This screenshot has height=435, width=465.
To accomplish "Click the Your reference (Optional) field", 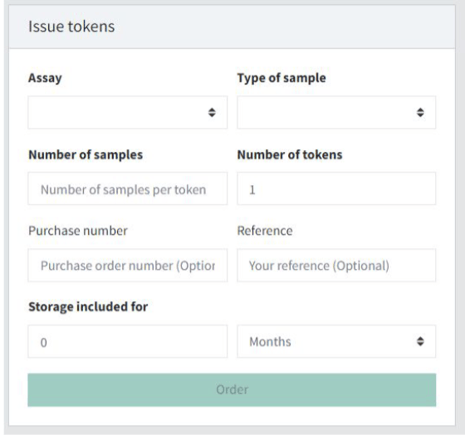I will [x=336, y=265].
